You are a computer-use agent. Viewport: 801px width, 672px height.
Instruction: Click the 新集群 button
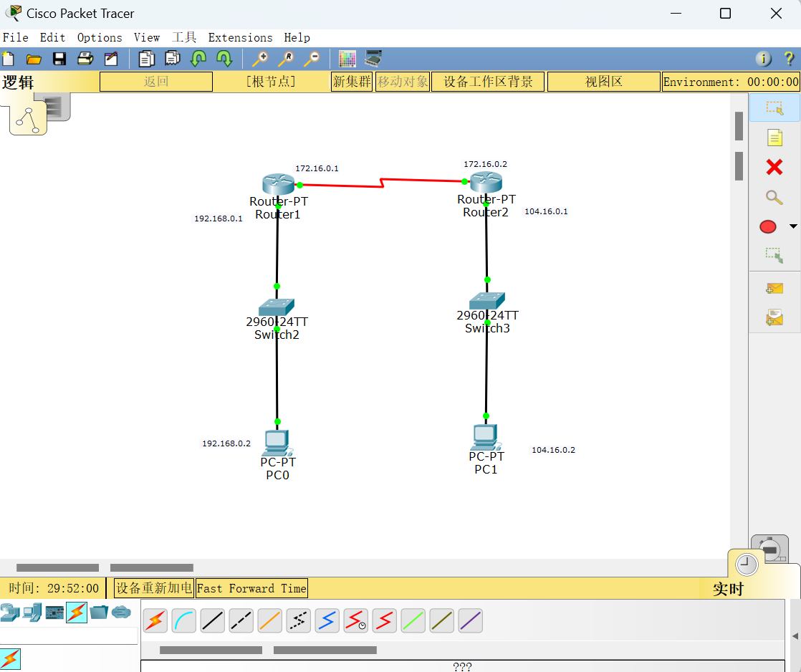coord(352,82)
